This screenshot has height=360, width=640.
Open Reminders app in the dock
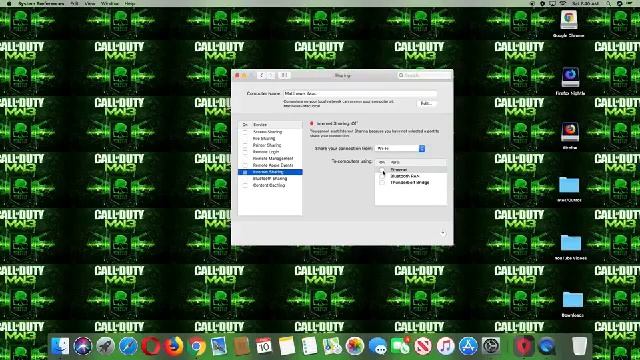pyautogui.click(x=309, y=346)
